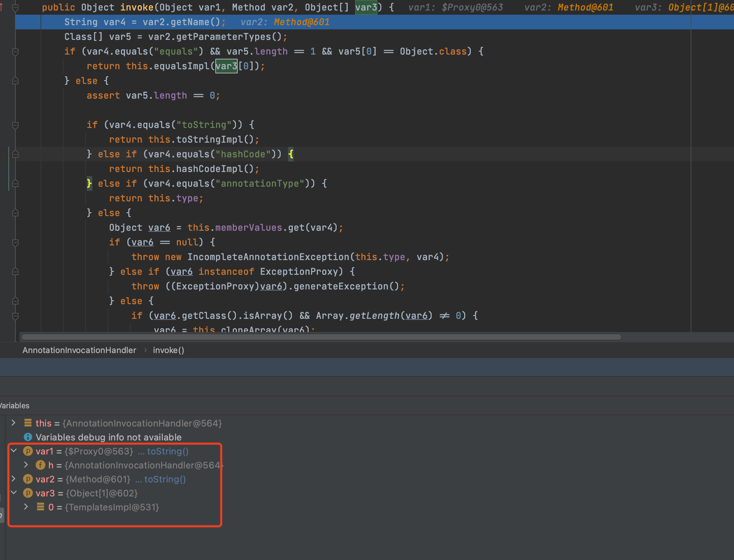Expand the var2 Method@601 node
This screenshot has width=734, height=560.
[x=13, y=479]
